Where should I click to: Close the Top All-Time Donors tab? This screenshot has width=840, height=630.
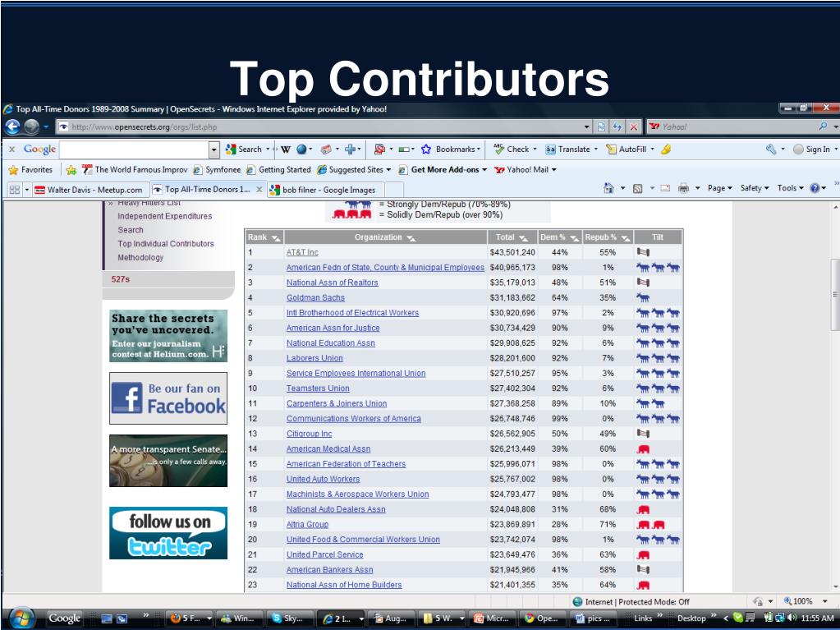pos(259,189)
